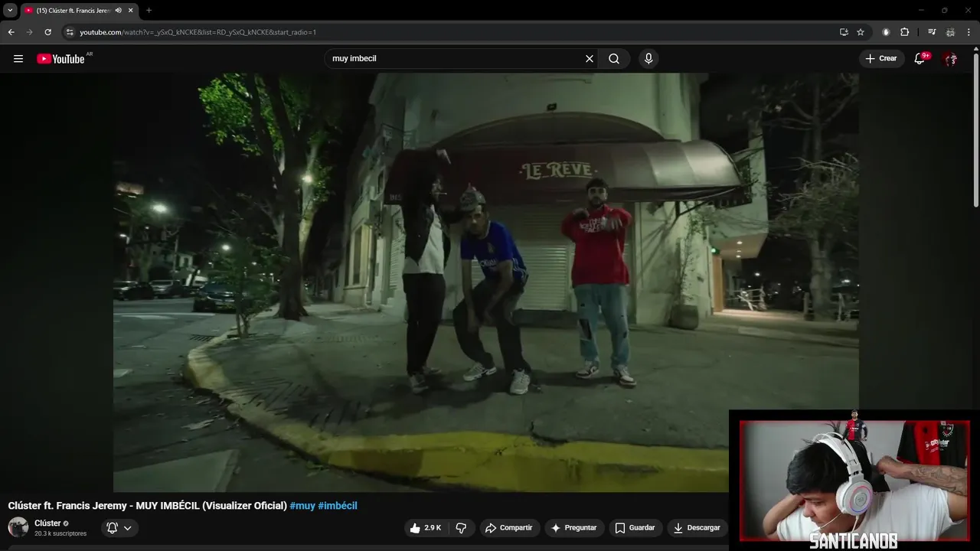Screen dimensions: 980x551
Task: Open the media control music-note icon
Action: 932,32
